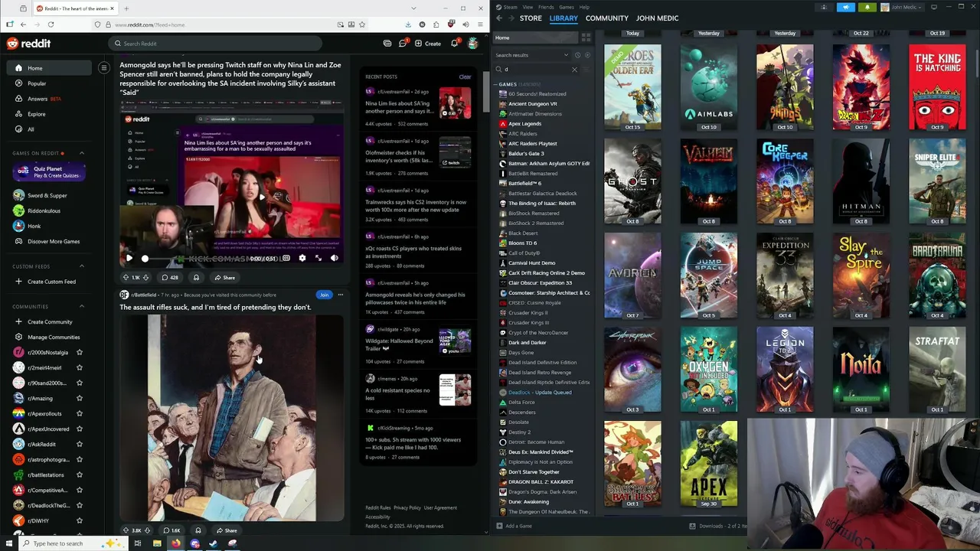Open Reddit chat icon with notification badge

403,44
